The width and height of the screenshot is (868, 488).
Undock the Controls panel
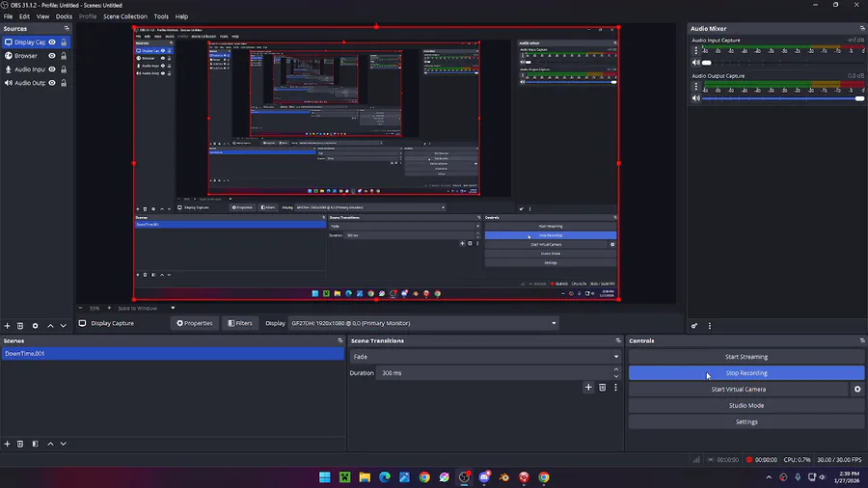(x=862, y=340)
